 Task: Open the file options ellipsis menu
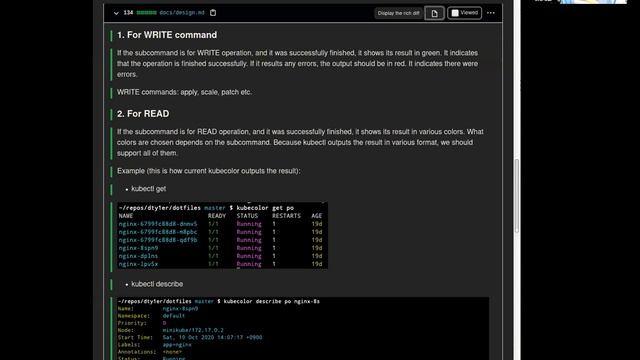[491, 13]
